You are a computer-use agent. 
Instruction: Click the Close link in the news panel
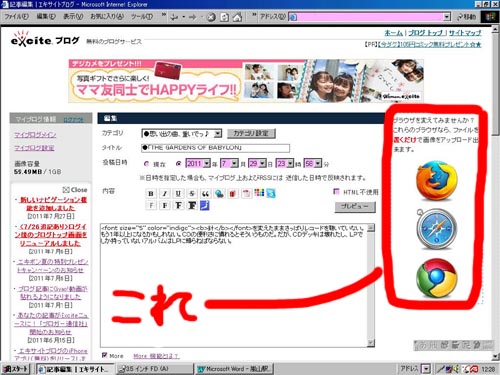pos(75,189)
